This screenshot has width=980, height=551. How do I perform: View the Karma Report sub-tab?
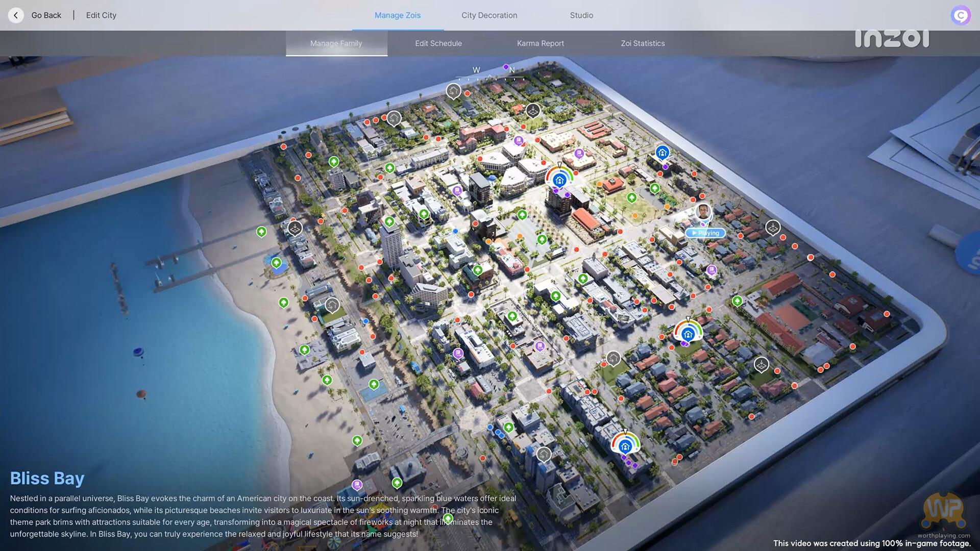pos(540,43)
